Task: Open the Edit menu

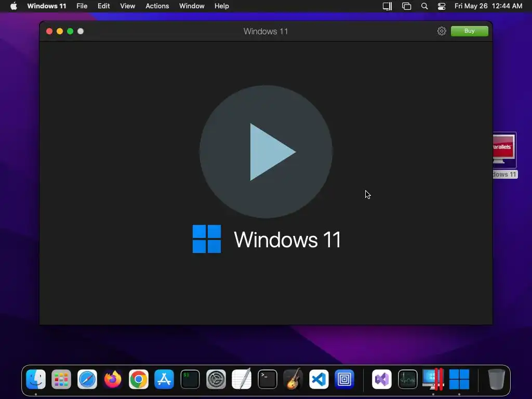Action: (x=103, y=6)
